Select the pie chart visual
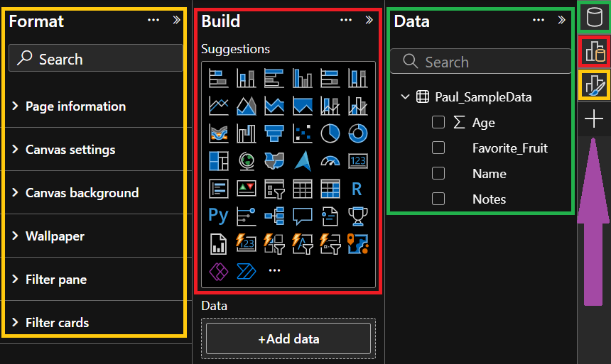The image size is (611, 364). (330, 133)
